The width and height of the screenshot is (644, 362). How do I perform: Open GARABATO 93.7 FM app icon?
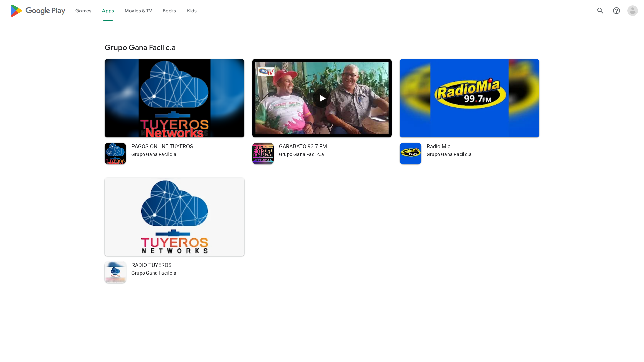pyautogui.click(x=263, y=154)
